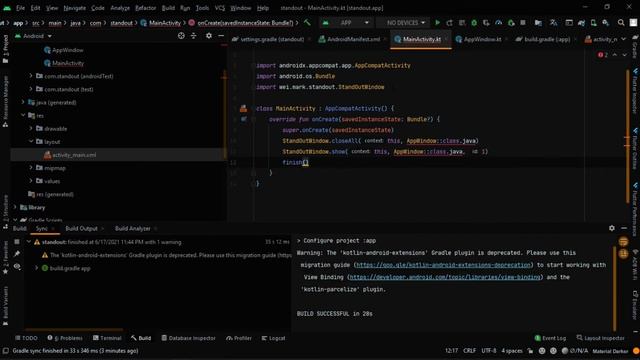640x360 pixels.
Task: Expand the values folder
Action: (x=31, y=180)
